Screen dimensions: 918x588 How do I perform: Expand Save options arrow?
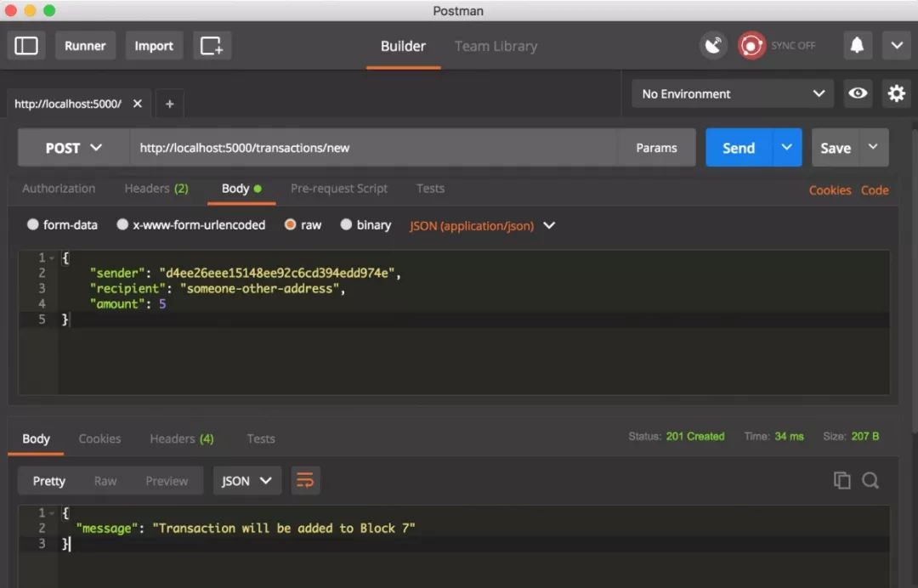[873, 148]
